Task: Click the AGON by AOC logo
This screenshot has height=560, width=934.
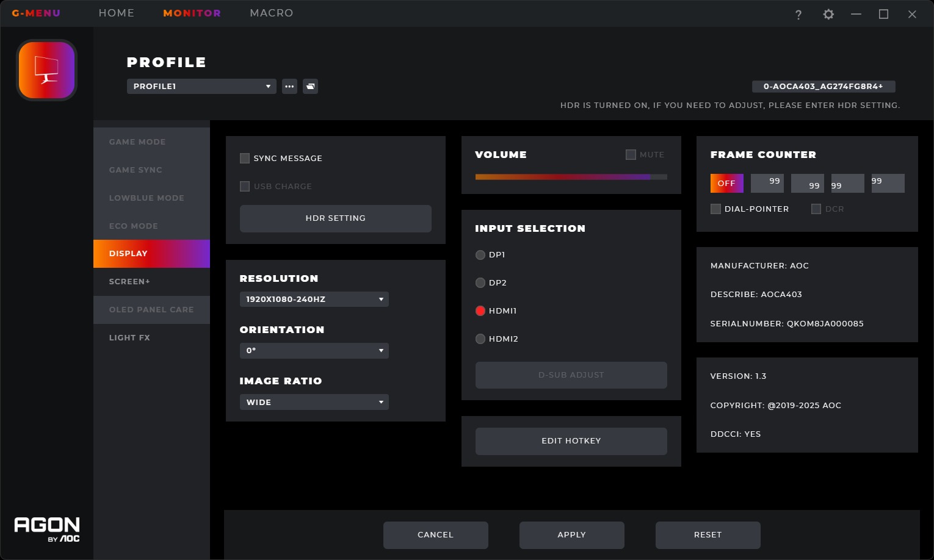Action: tap(47, 529)
